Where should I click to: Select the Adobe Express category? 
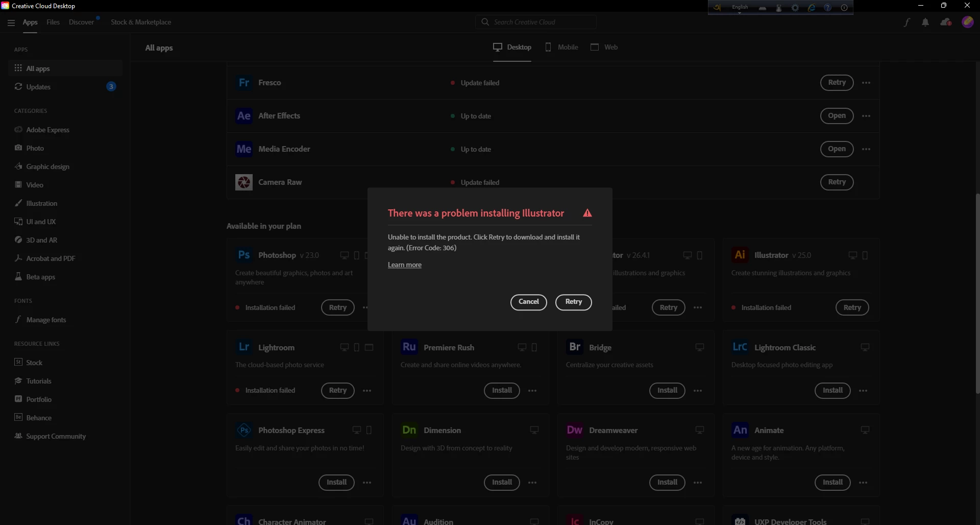pos(65,130)
